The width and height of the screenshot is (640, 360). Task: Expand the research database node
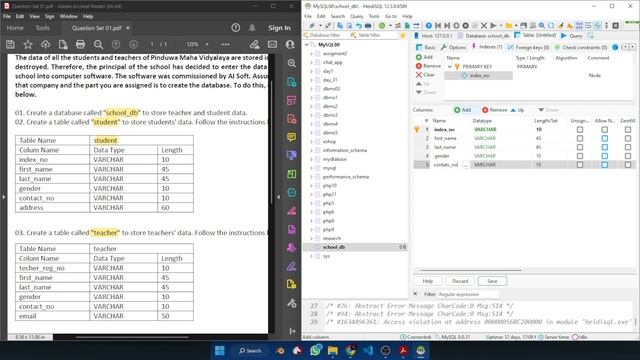pos(311,238)
